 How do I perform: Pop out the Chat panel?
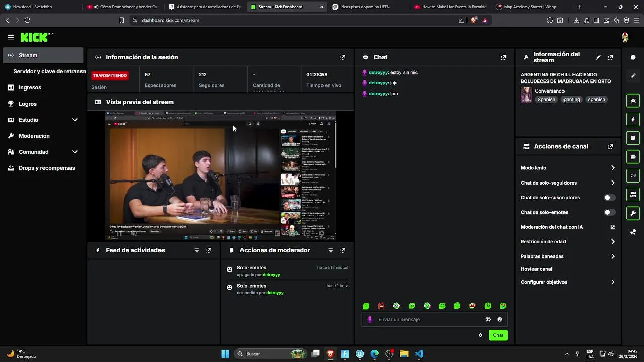coord(503,57)
